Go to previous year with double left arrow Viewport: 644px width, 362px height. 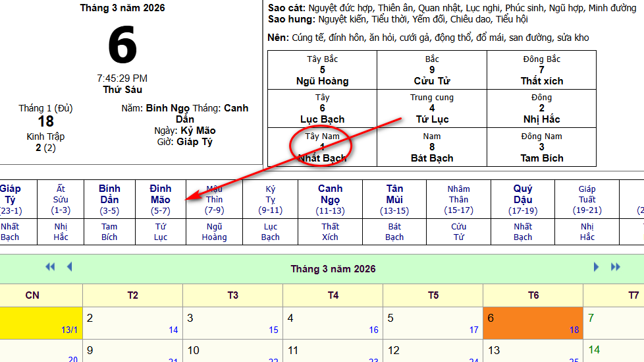[50, 267]
